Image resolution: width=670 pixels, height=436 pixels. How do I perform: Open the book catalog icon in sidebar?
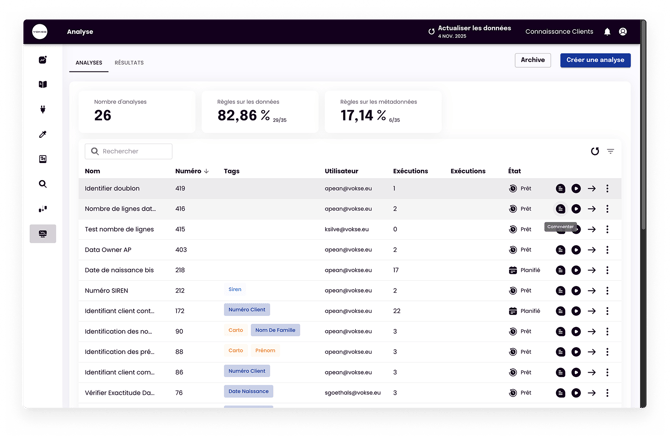click(x=43, y=85)
